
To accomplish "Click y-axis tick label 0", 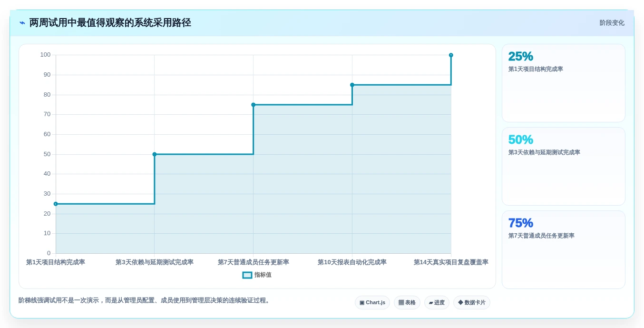I will [x=49, y=253].
